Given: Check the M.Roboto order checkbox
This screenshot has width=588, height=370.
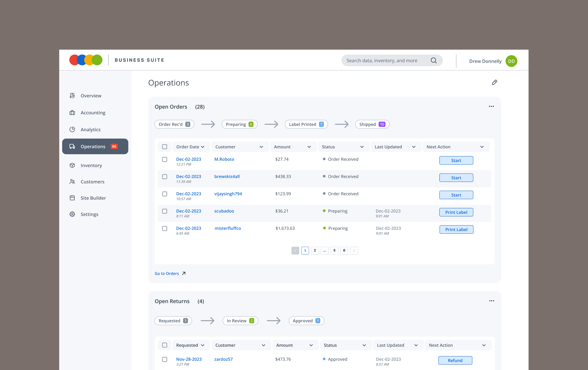Looking at the screenshot, I should point(165,159).
